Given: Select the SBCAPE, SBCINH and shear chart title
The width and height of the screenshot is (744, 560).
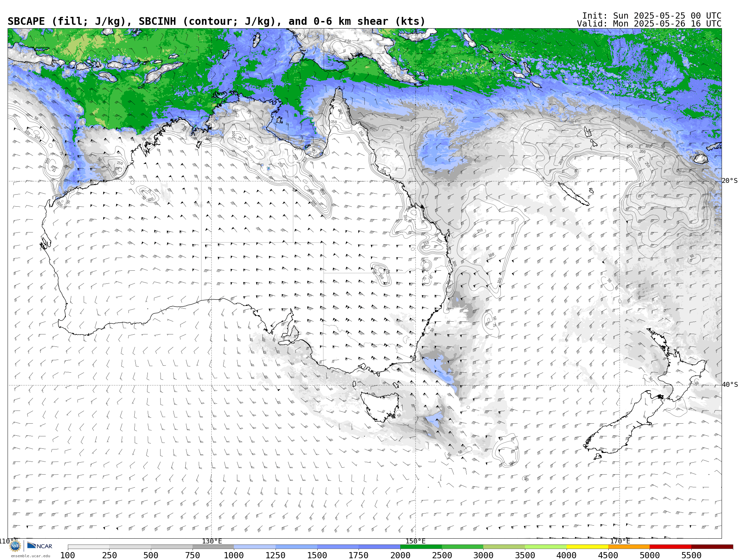Looking at the screenshot, I should click(x=216, y=21).
